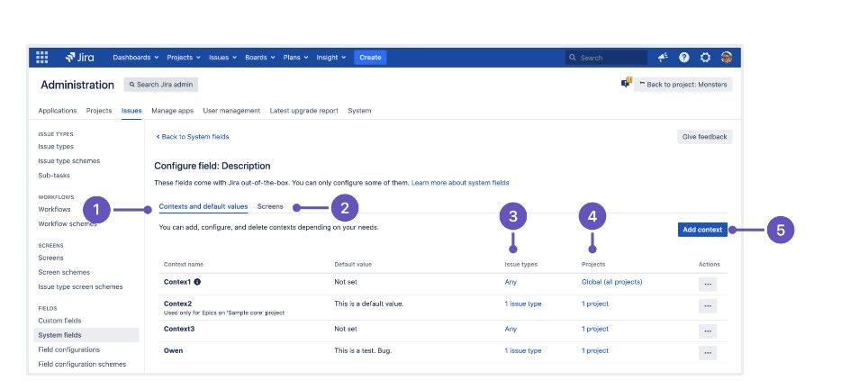The height and width of the screenshot is (390, 868).
Task: Click the Contex2 context name
Action: (177, 304)
